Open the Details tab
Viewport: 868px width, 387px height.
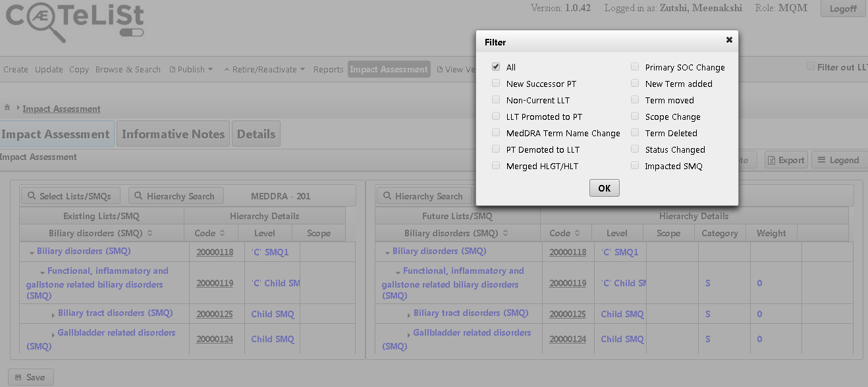pyautogui.click(x=256, y=133)
